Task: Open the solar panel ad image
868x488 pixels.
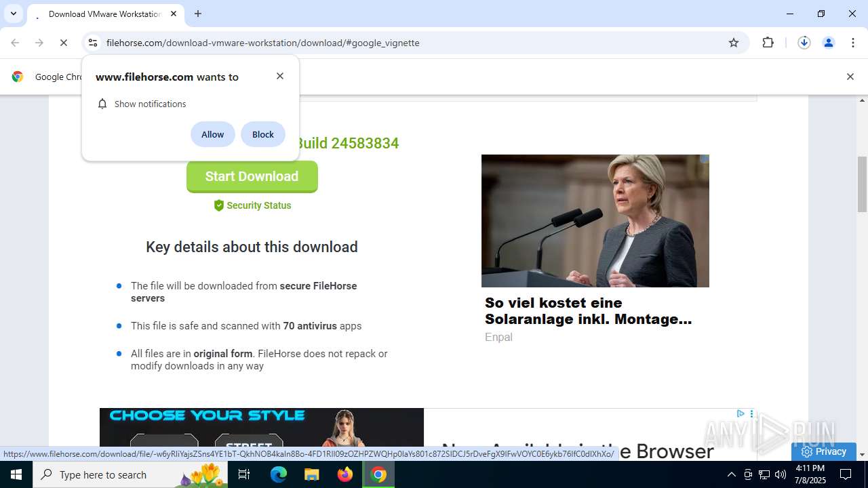Action: click(x=595, y=221)
